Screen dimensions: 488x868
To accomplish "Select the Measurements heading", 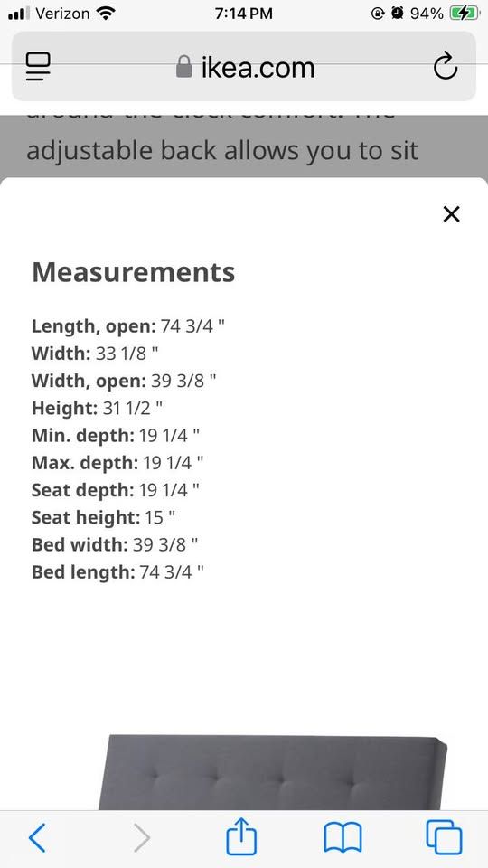I will 134,272.
